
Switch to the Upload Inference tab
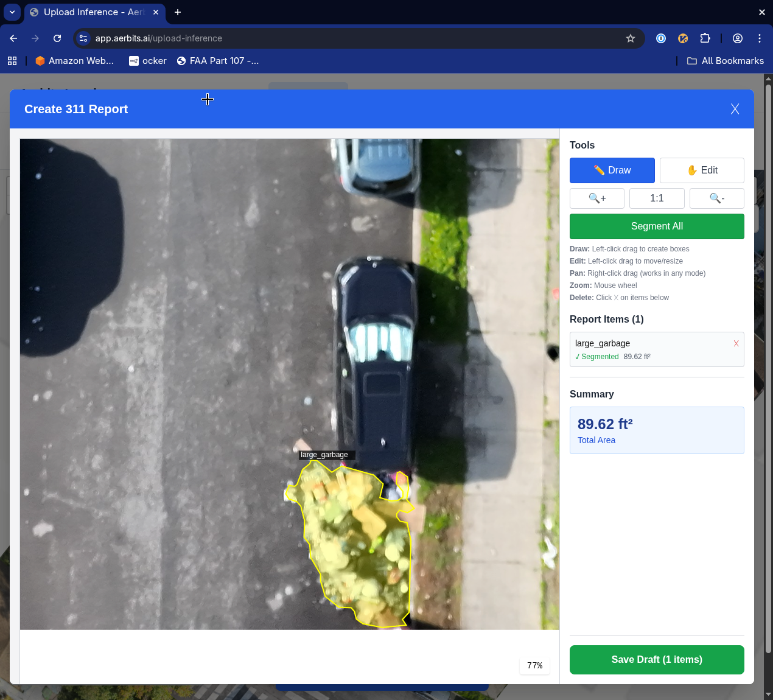coord(91,12)
